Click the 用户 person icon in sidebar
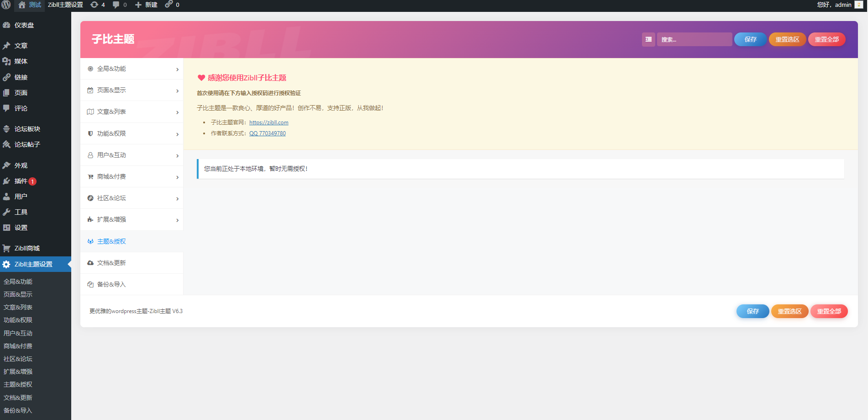 click(x=6, y=197)
